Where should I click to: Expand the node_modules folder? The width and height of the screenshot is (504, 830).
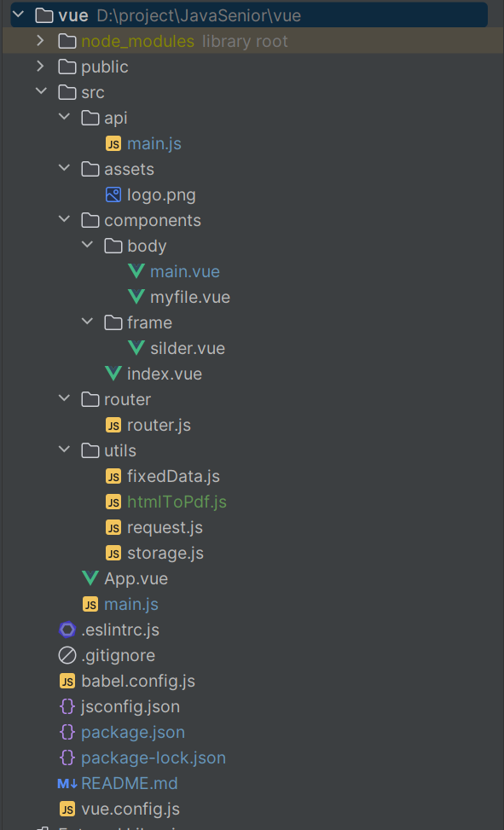pyautogui.click(x=41, y=41)
